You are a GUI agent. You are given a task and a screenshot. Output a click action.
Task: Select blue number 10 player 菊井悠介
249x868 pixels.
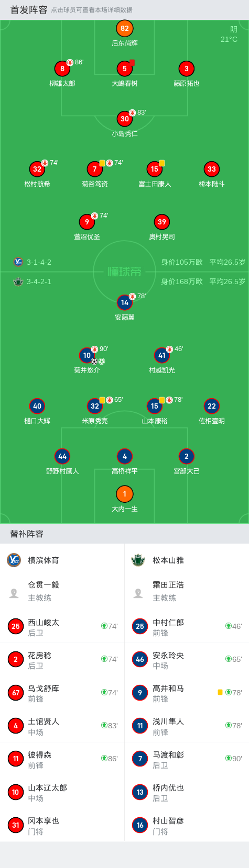[87, 355]
